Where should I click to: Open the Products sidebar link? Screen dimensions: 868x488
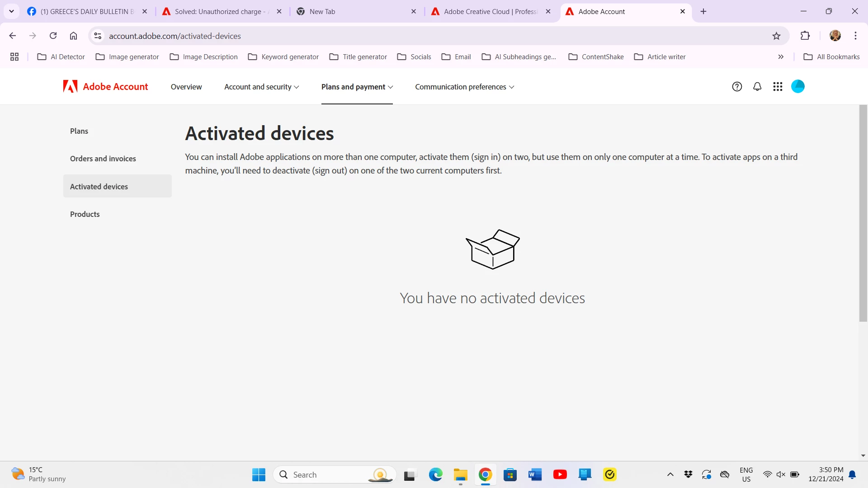(x=85, y=214)
